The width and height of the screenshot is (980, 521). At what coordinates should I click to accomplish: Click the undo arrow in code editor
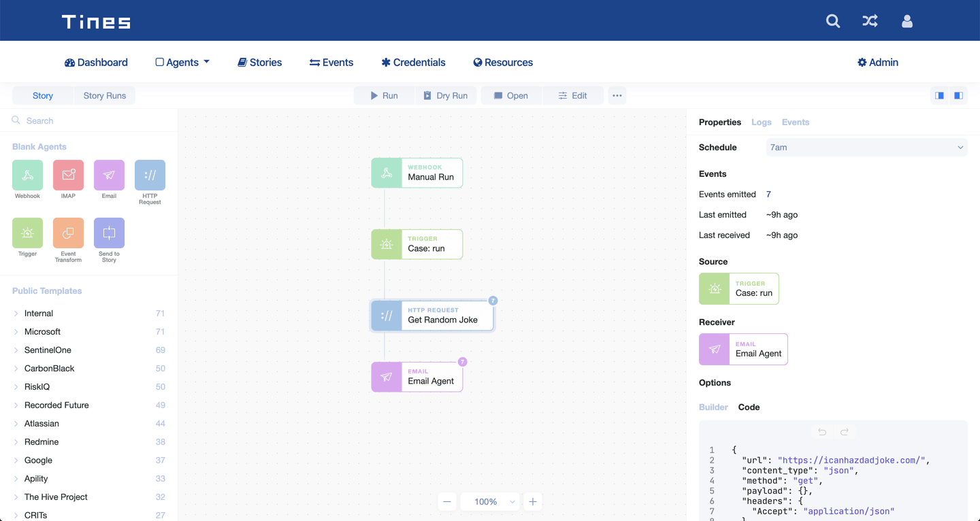822,432
